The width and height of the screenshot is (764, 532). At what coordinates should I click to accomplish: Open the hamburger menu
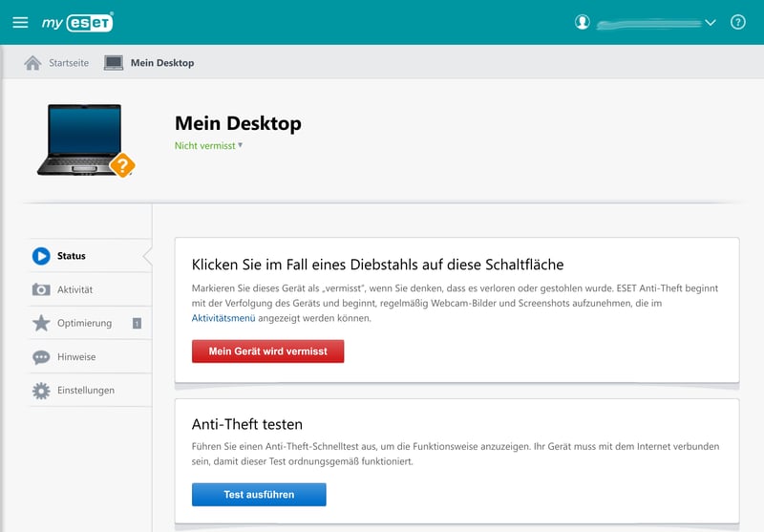20,22
